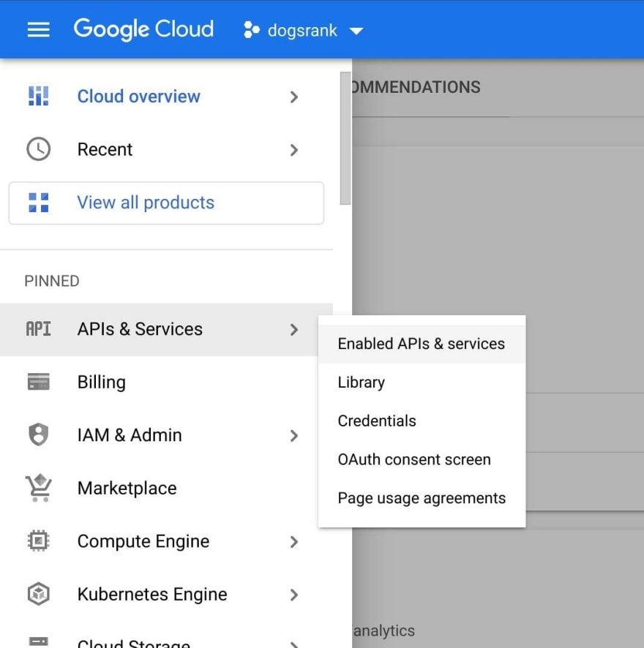Open Credentials from the APIs submenu

click(x=422, y=421)
